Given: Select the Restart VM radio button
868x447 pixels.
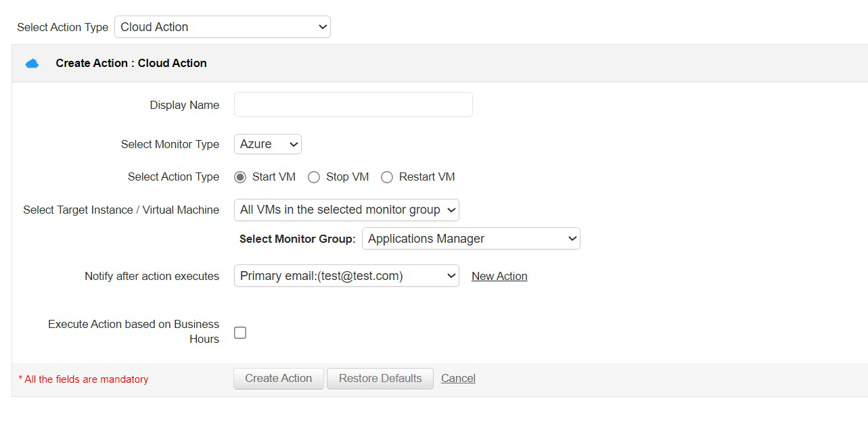Looking at the screenshot, I should coord(386,177).
